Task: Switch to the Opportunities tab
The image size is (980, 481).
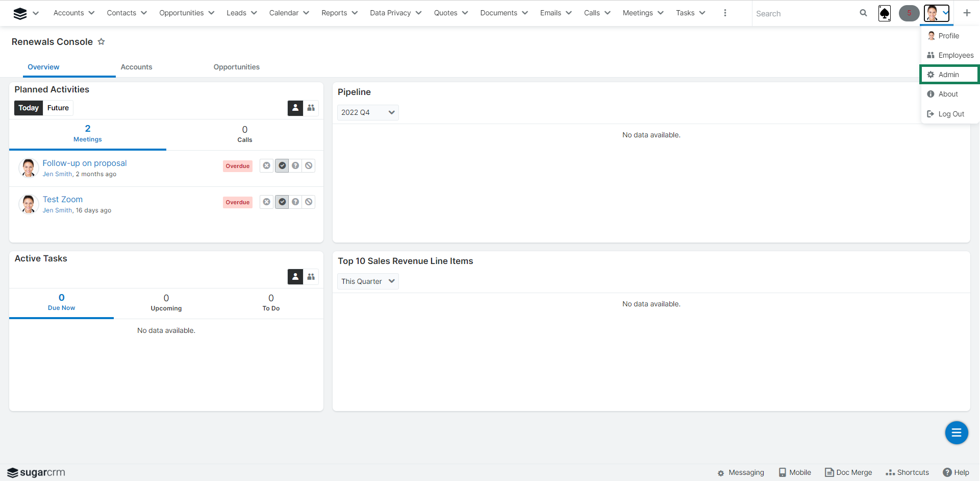Action: (236, 67)
